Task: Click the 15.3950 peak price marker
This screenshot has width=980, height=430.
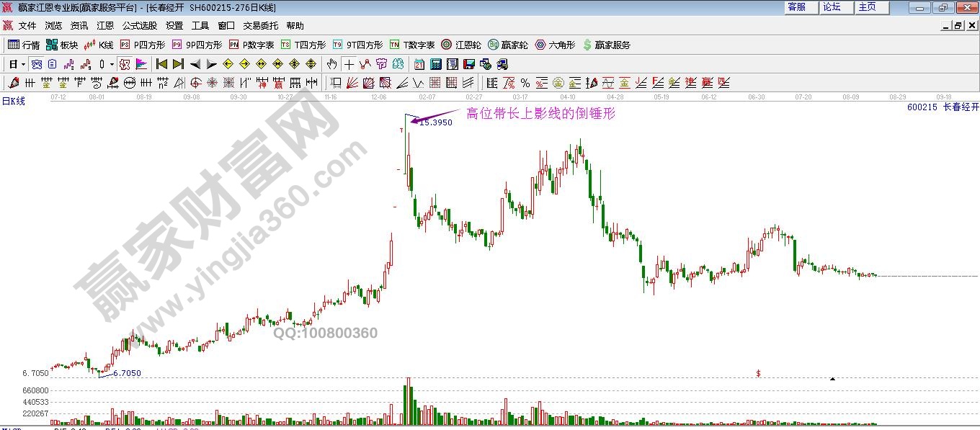Action: 435,122
